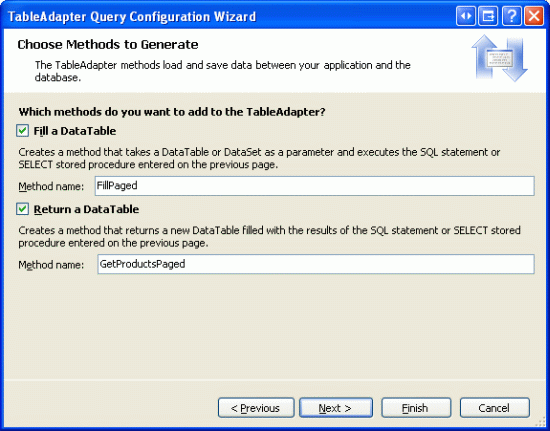Click the Finish button
The height and width of the screenshot is (431, 550).
pyautogui.click(x=416, y=408)
